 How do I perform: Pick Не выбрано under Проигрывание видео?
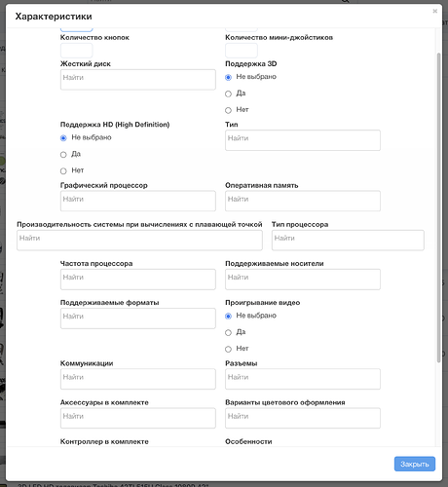tap(228, 316)
